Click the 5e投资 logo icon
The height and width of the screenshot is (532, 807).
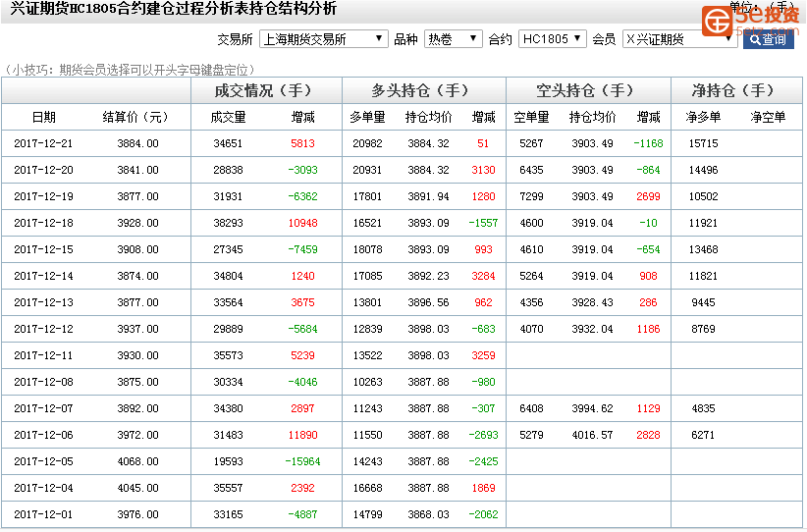[x=717, y=21]
